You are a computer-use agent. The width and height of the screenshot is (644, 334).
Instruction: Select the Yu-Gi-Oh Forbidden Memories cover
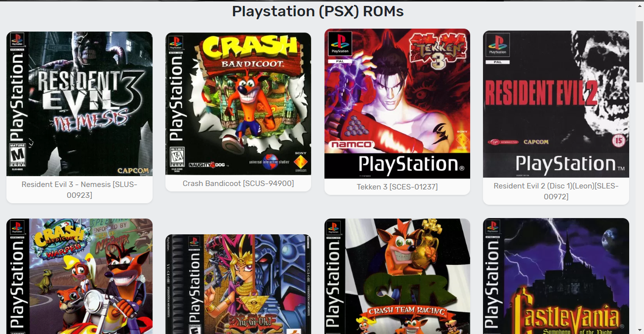[238, 284]
